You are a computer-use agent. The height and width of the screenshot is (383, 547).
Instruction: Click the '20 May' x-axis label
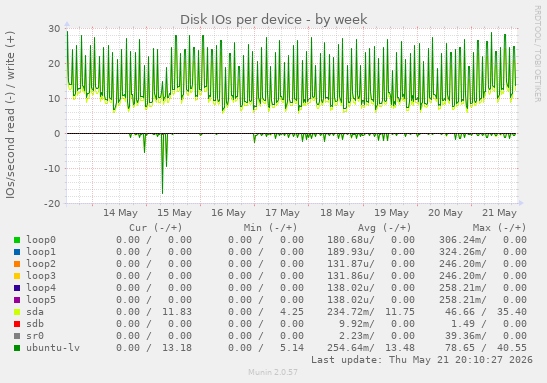click(445, 213)
